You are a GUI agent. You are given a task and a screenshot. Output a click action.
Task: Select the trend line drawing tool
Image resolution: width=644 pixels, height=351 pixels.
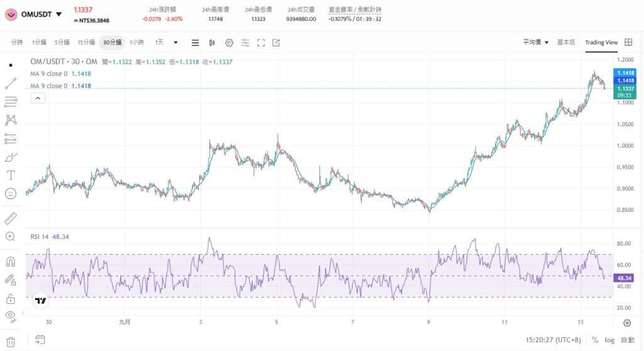[11, 84]
